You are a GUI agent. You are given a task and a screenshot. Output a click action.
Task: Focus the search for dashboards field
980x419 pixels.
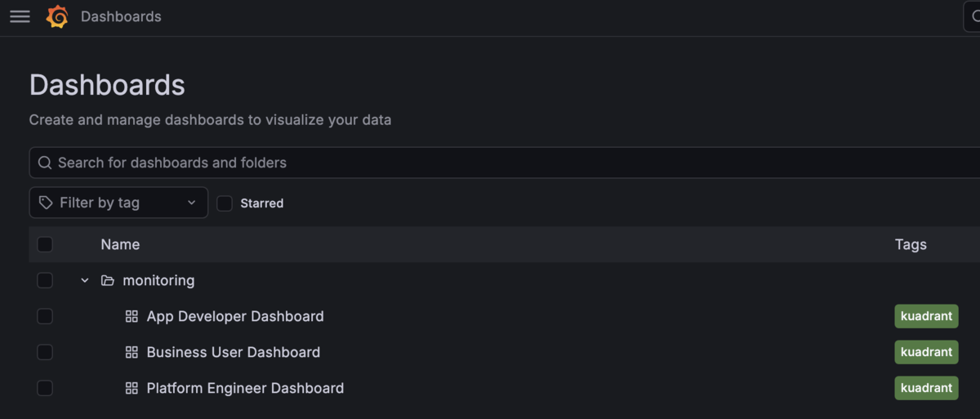pos(505,163)
